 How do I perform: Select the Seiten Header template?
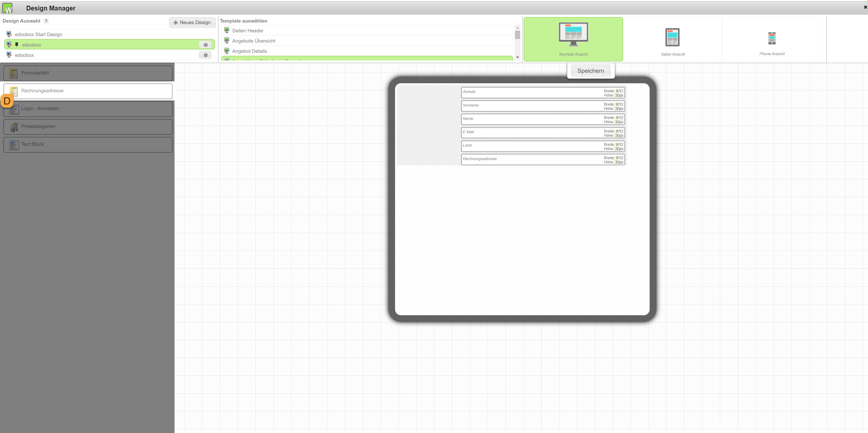pos(248,31)
